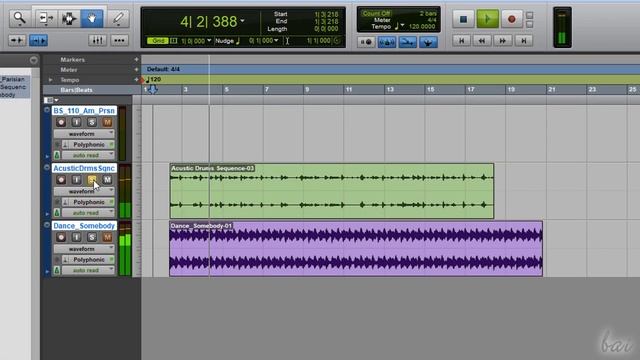
Task: Open the Nudge value dropdown
Action: tap(276, 40)
